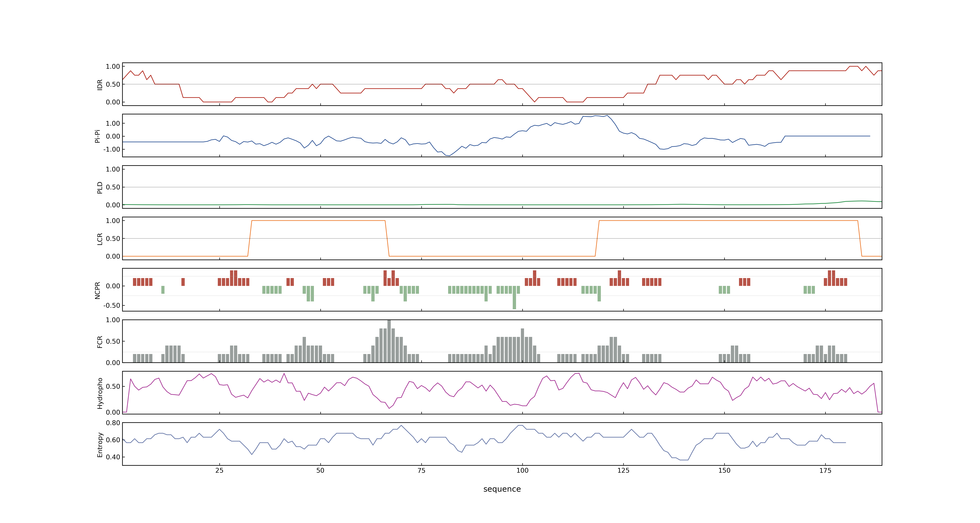980x523 pixels.
Task: Click the IDR y-axis label
Action: (x=100, y=85)
